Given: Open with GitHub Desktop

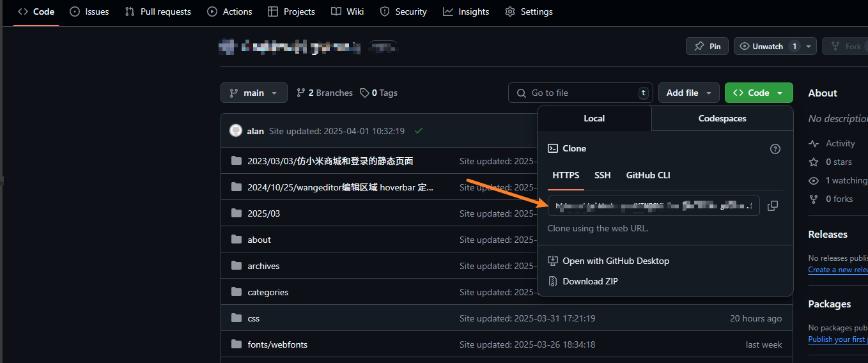Looking at the screenshot, I should [608, 261].
